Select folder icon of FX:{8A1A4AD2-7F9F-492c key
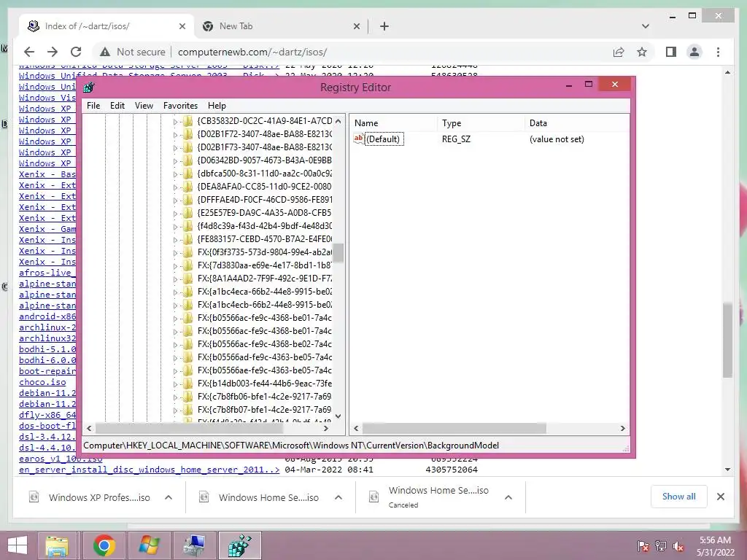Viewport: 747px width, 560px height. click(x=187, y=279)
